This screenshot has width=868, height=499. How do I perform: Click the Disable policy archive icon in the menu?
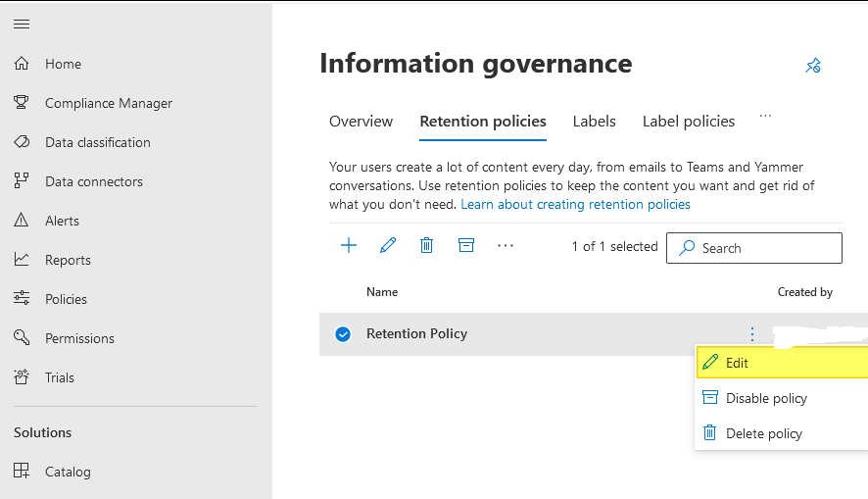coord(710,397)
